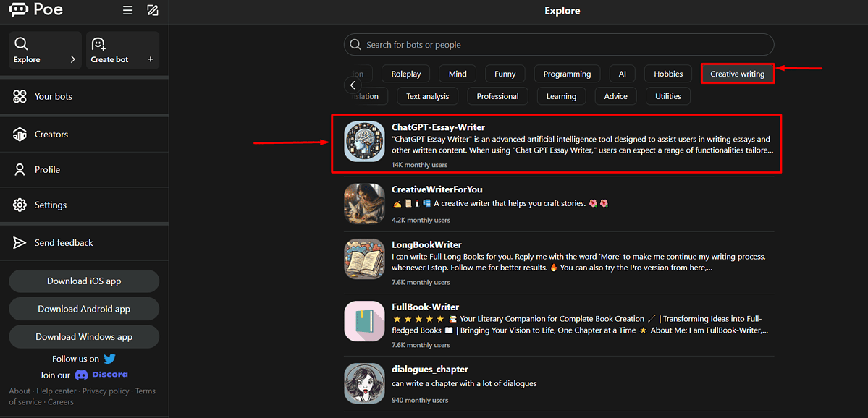The image size is (868, 418).
Task: Click the new chat compose icon
Action: coord(152,11)
